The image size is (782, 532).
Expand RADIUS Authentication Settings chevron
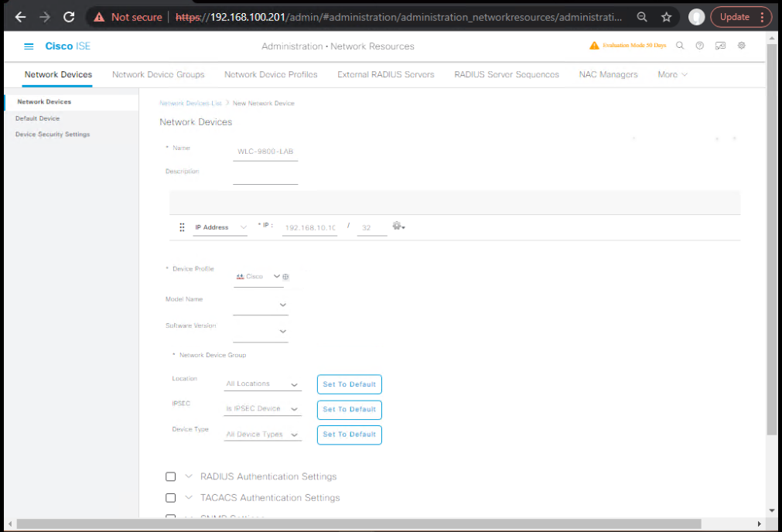189,476
